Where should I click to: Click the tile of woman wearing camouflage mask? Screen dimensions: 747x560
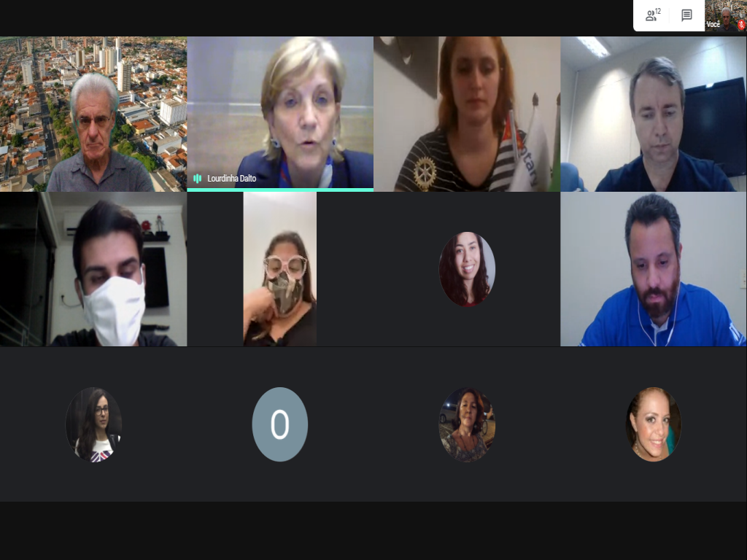tap(280, 269)
